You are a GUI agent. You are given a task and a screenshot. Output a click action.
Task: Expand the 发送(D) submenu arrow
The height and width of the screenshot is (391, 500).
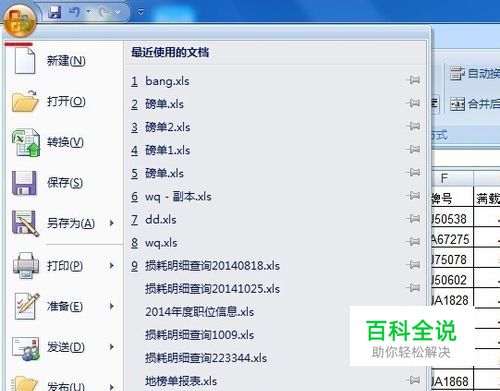coord(112,347)
